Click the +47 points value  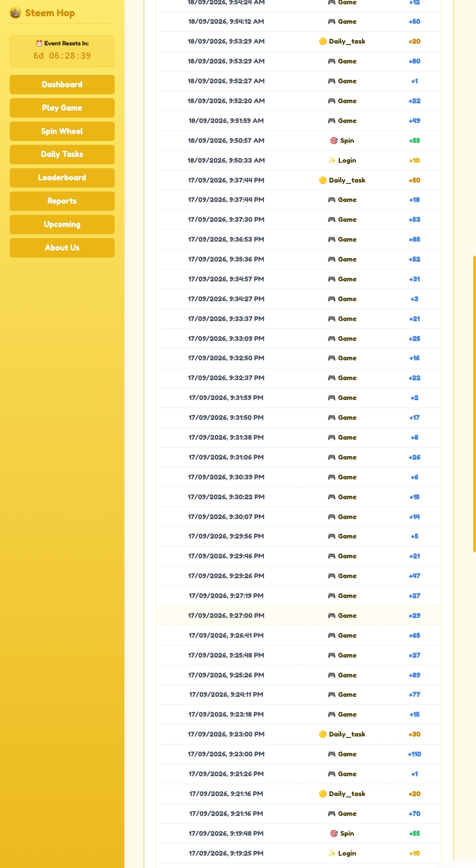pos(414,576)
